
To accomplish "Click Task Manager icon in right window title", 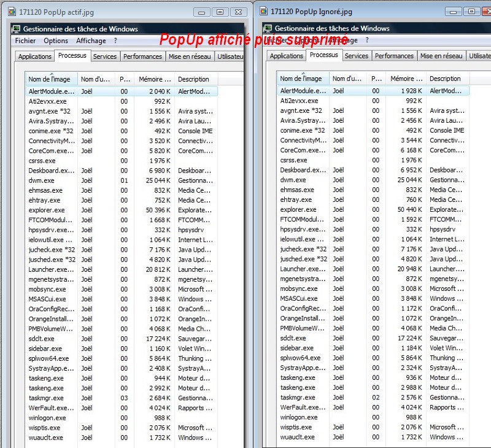I will [268, 28].
